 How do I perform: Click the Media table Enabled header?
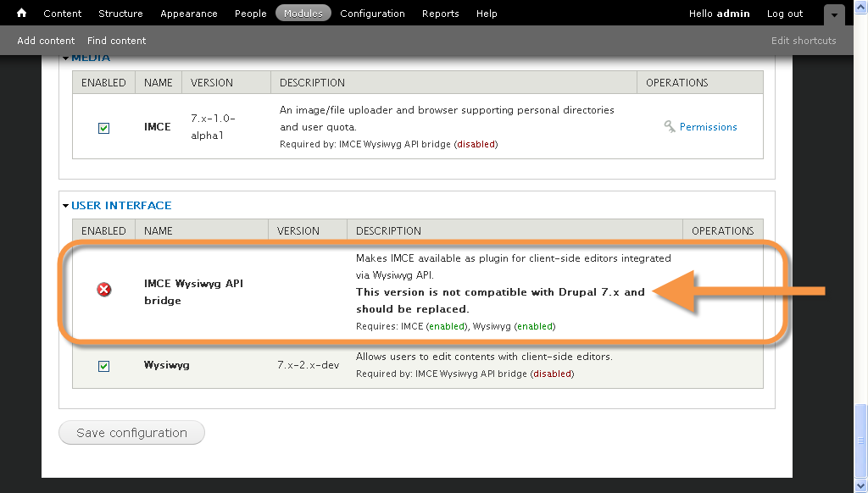tap(103, 82)
